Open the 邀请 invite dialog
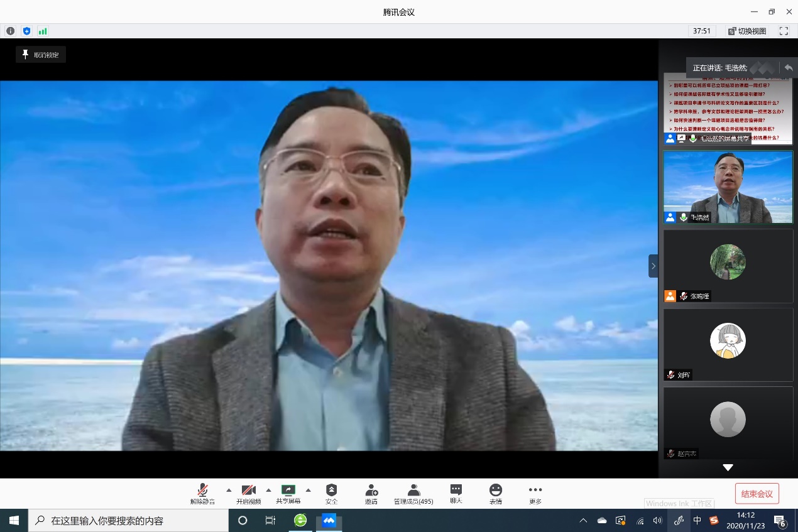Screen dimensions: 798x532 coord(371,494)
